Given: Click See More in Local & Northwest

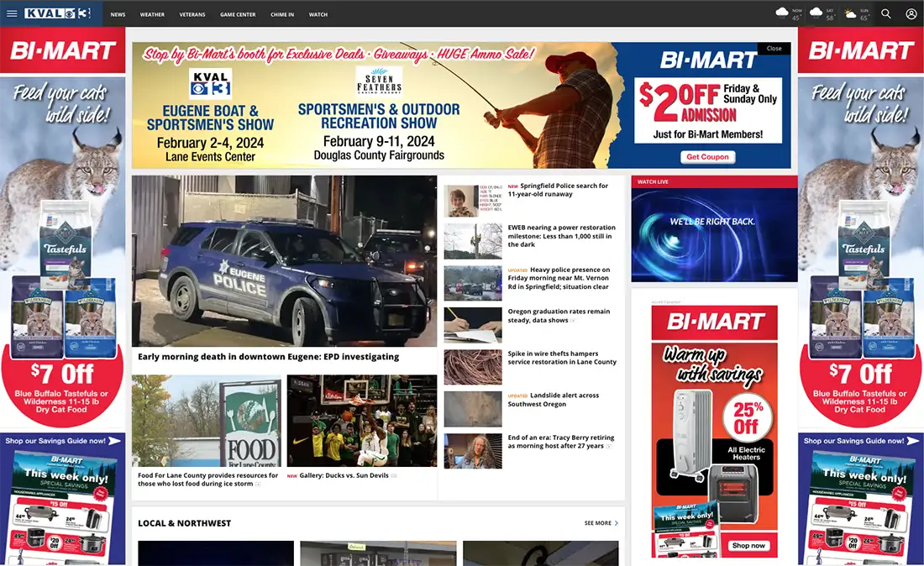Looking at the screenshot, I should [x=597, y=523].
